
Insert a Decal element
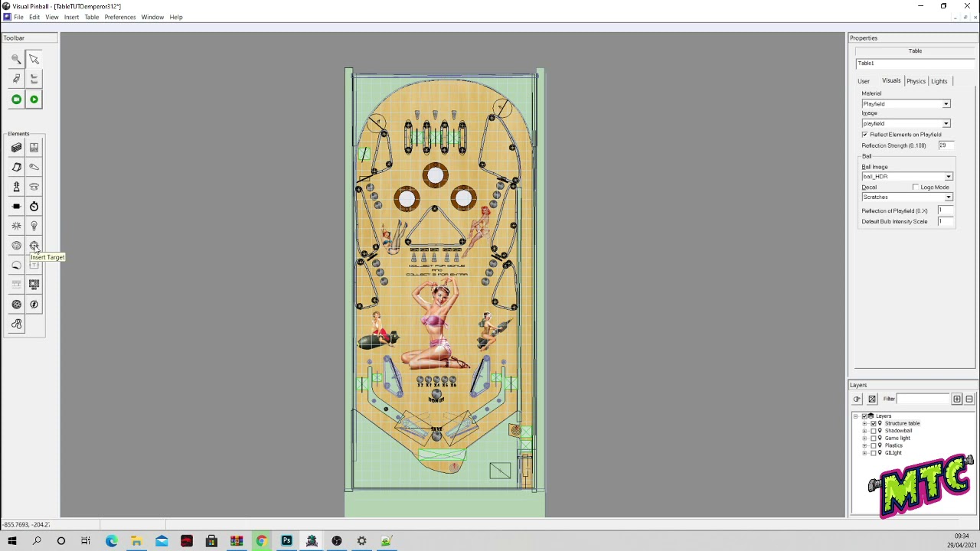[x=16, y=265]
